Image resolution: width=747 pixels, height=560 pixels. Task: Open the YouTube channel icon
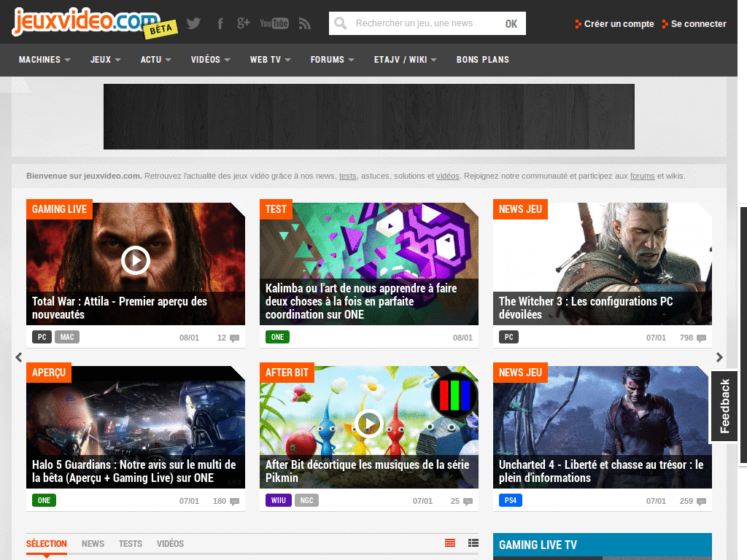(274, 23)
